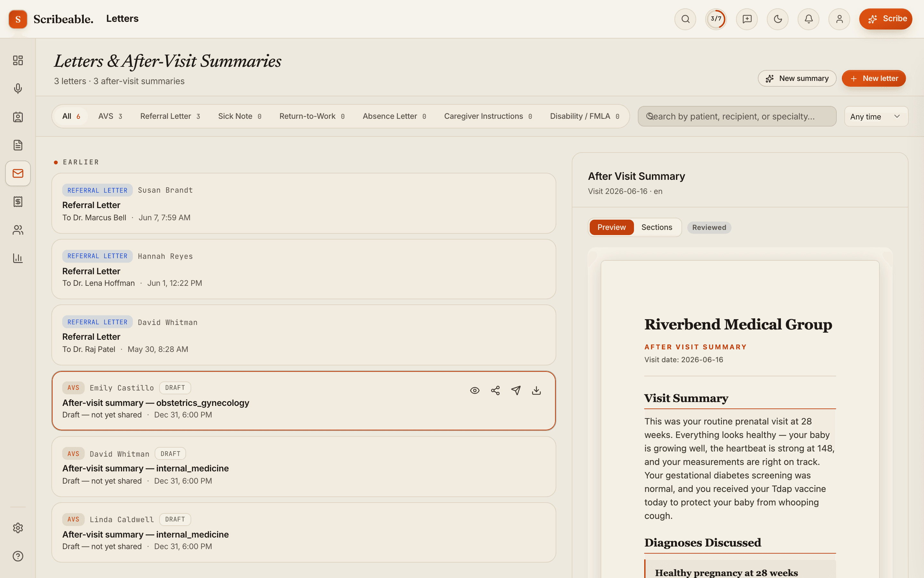Click the 3/7 progress ring indicator
The height and width of the screenshot is (578, 924).
point(716,19)
